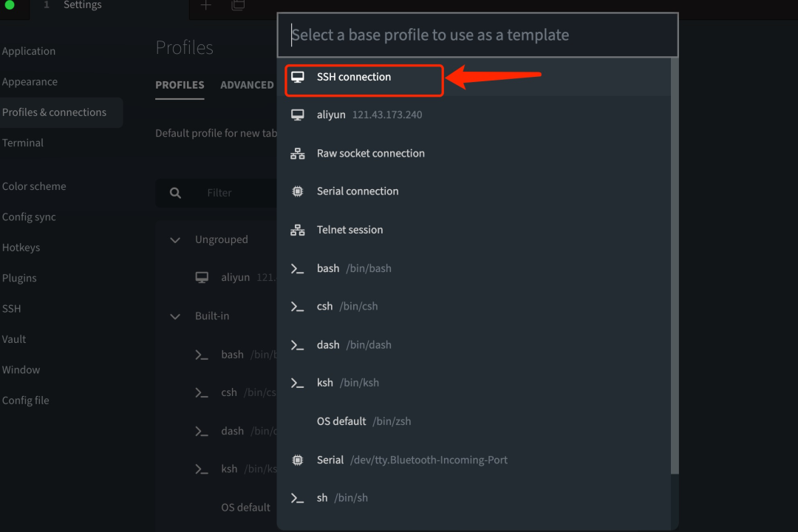Click the prompt icon beside bash /bin/bash
Image resolution: width=798 pixels, height=532 pixels.
pyautogui.click(x=297, y=268)
